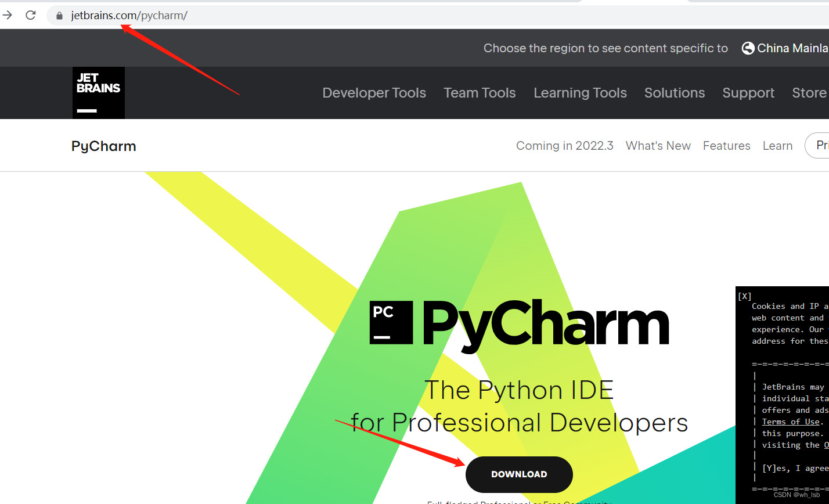Open the Terms of Use link
Screen dimensions: 829x504
point(791,422)
